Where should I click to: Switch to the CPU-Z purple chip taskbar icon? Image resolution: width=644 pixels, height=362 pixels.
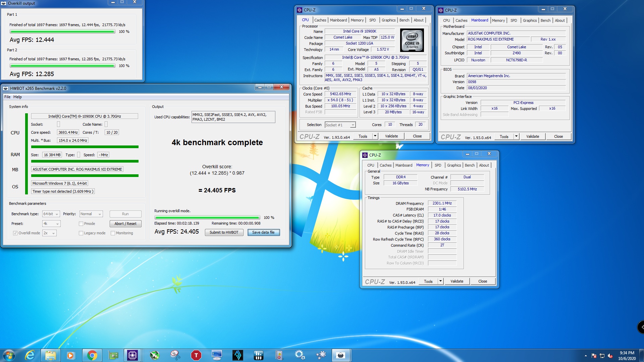132,355
